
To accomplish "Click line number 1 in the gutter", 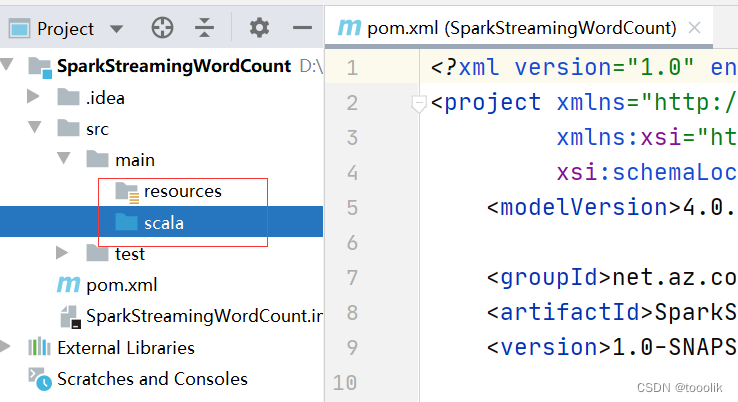I will (x=353, y=68).
